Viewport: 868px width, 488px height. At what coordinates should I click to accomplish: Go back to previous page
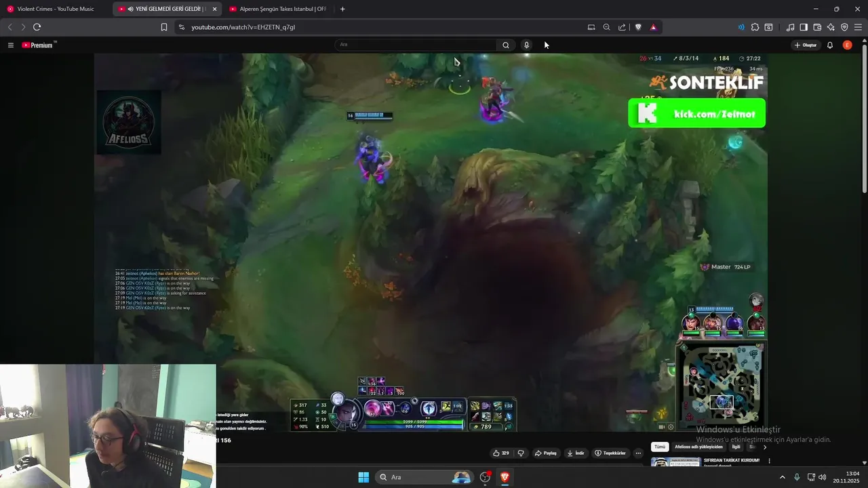(x=9, y=27)
